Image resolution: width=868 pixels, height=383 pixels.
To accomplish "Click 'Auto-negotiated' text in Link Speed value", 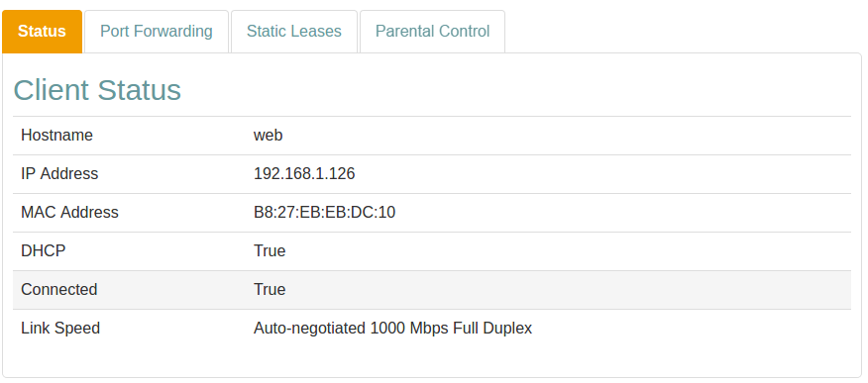I will point(309,329).
